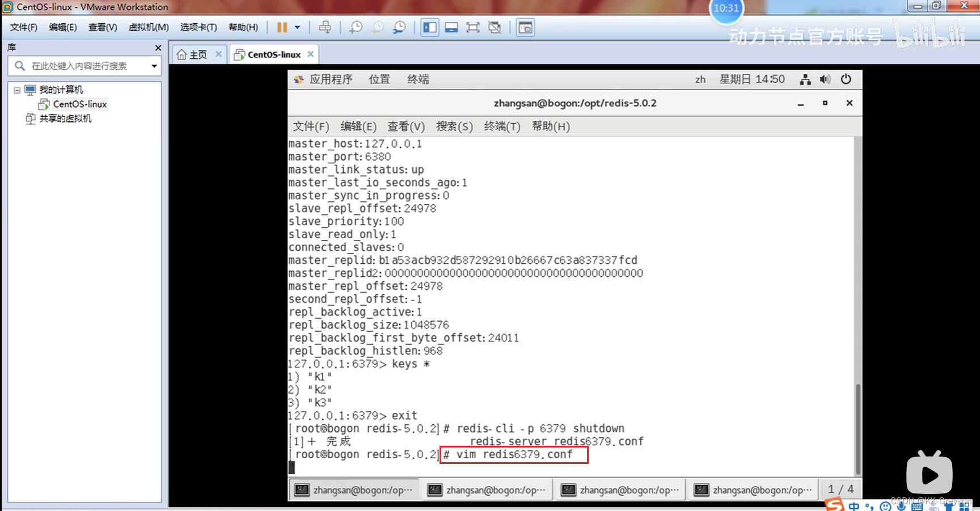Maximize the zhangsan@bogon terminal window

pos(825,103)
